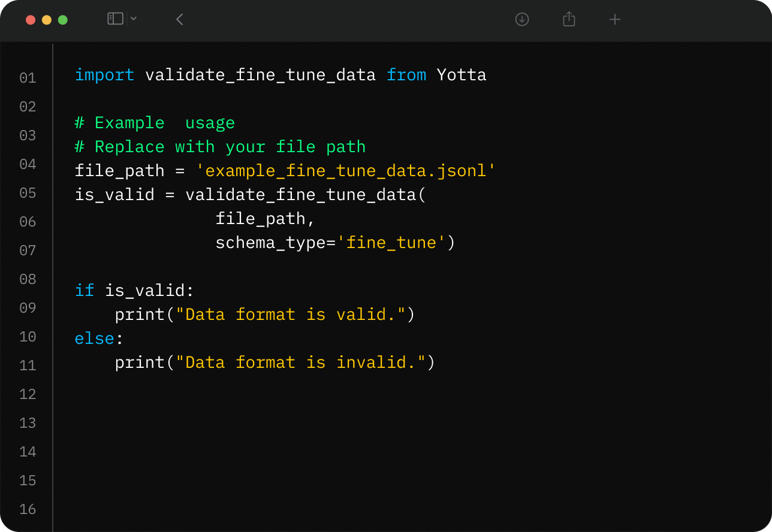Click the 'fine_tune' schema type string
Viewport: 772px width, 532px height.
pyautogui.click(x=391, y=243)
